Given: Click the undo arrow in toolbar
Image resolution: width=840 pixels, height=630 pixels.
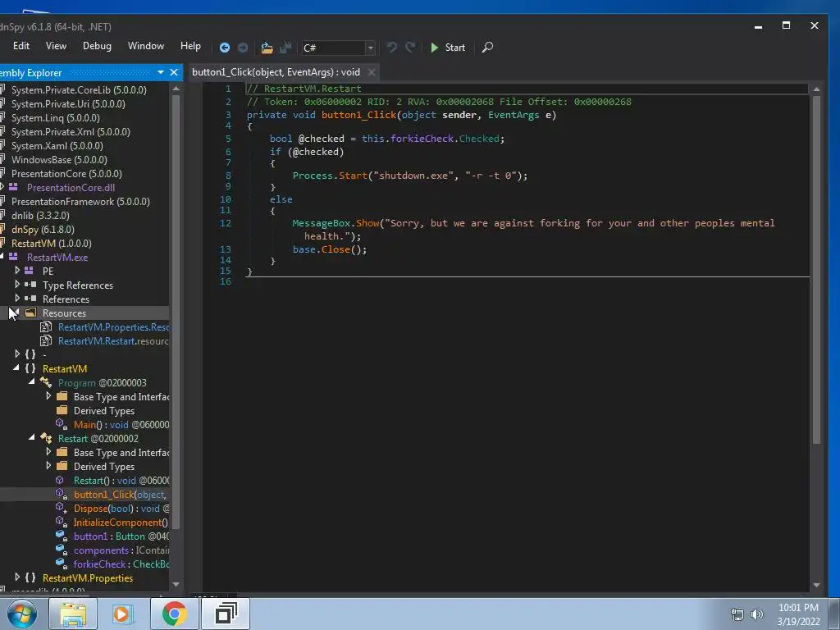Looking at the screenshot, I should tap(392, 47).
